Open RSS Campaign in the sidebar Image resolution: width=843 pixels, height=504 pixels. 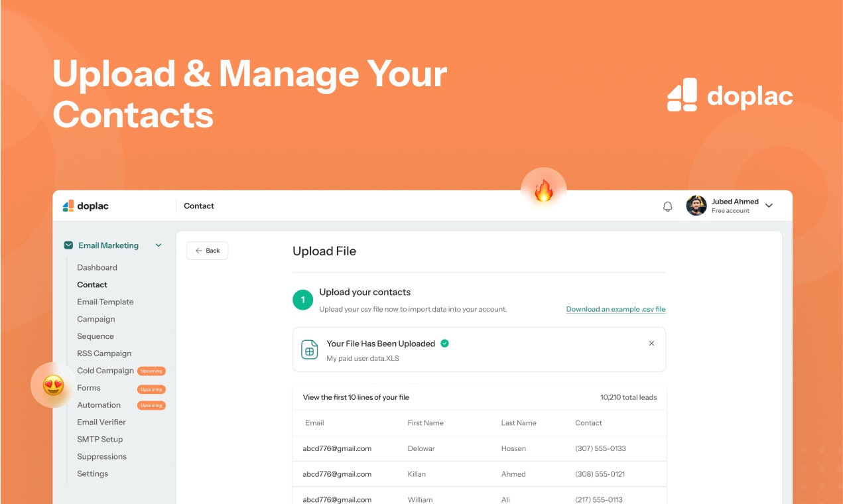[104, 353]
